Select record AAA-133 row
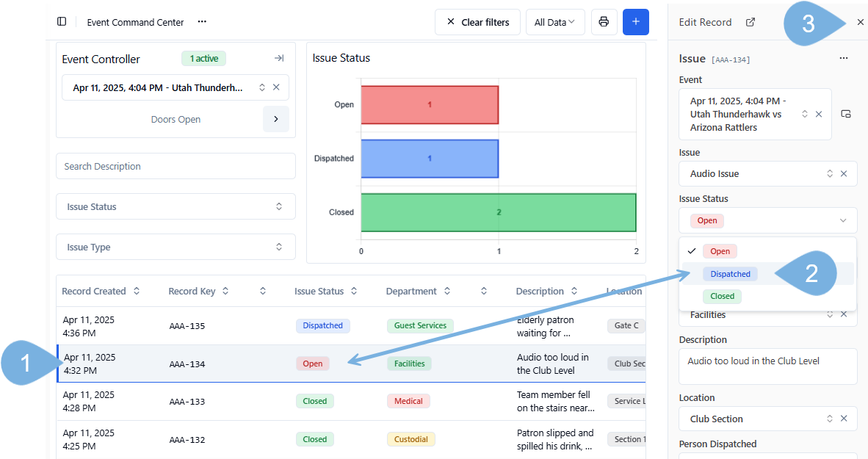 [x=351, y=402]
